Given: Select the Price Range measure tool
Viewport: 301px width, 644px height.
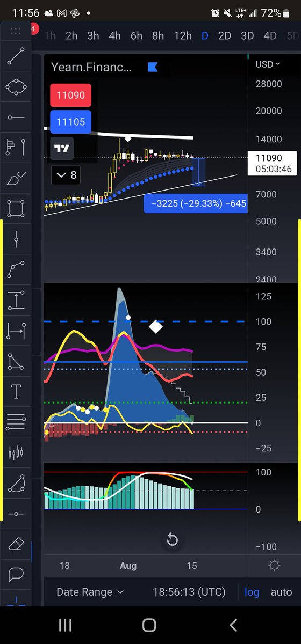Looking at the screenshot, I should pos(16,300).
